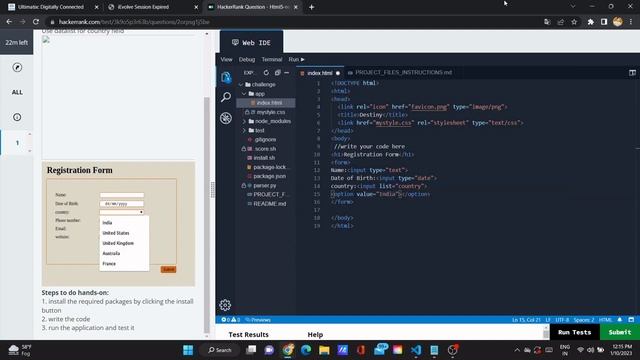Go to previous question with up arrow
640x360 pixels.
point(29,134)
